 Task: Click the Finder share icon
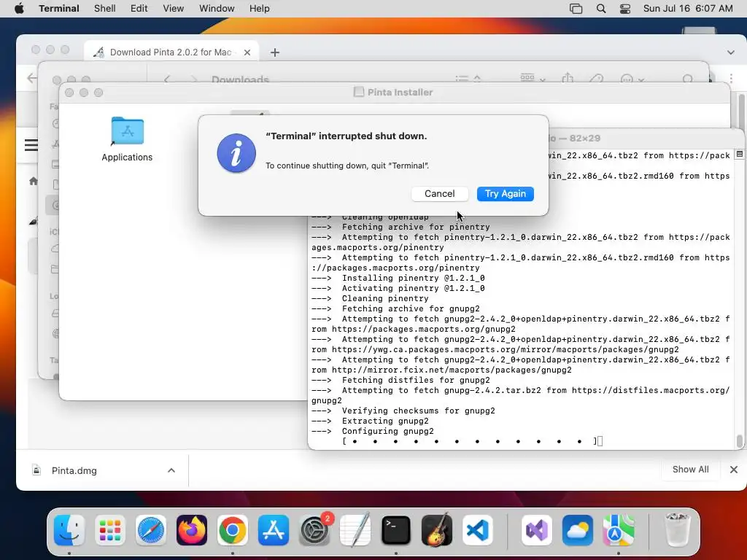568,79
